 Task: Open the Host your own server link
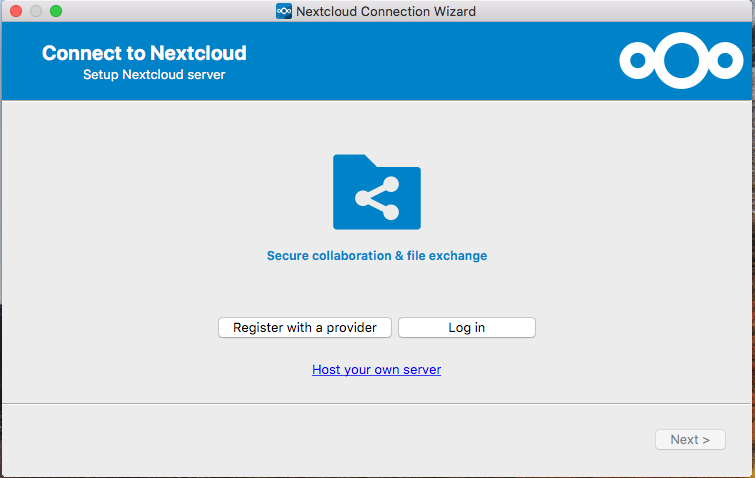pos(376,369)
